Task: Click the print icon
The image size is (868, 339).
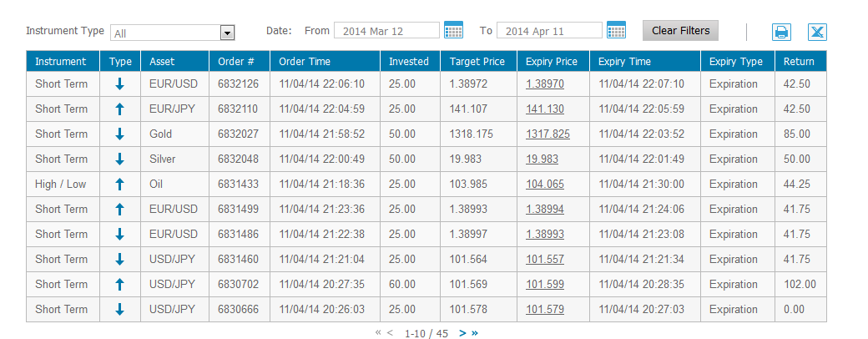Action: click(x=781, y=33)
